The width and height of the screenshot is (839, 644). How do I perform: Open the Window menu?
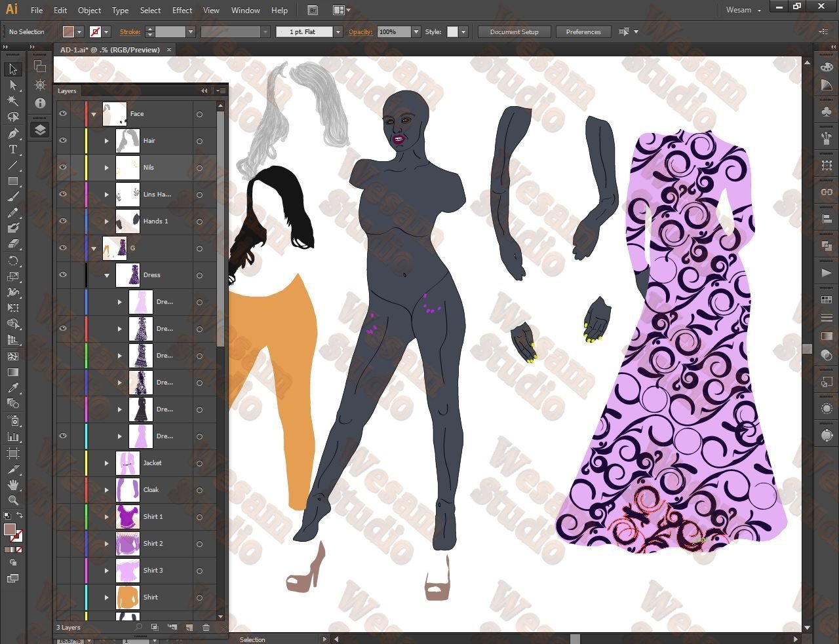246,10
